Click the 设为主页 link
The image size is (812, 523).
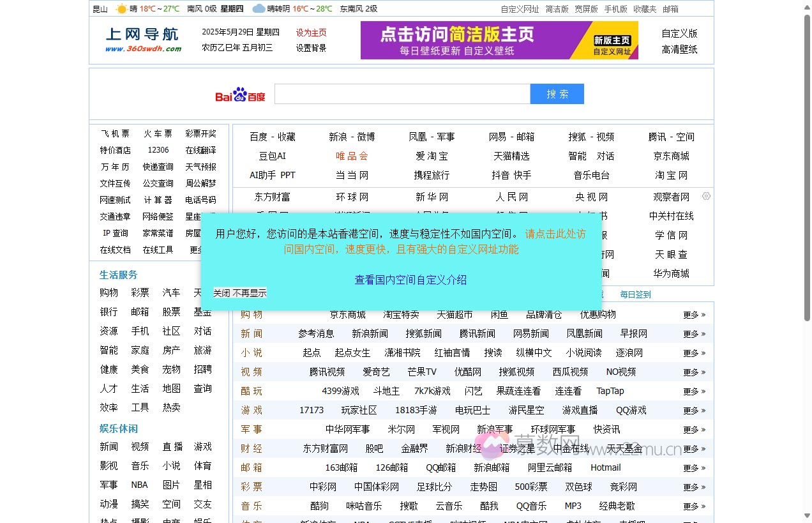tap(311, 32)
